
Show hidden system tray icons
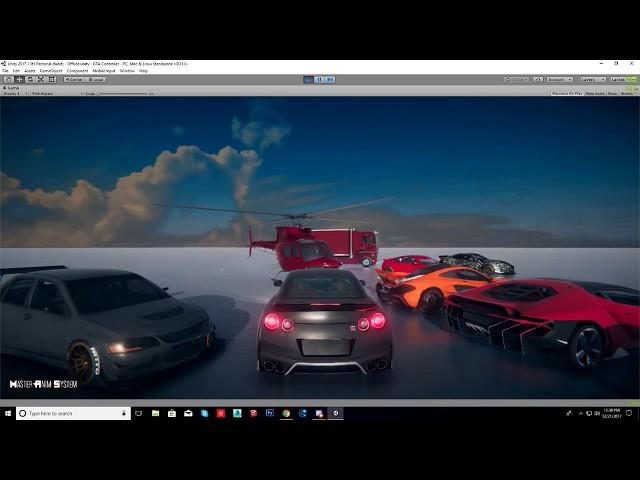581,413
